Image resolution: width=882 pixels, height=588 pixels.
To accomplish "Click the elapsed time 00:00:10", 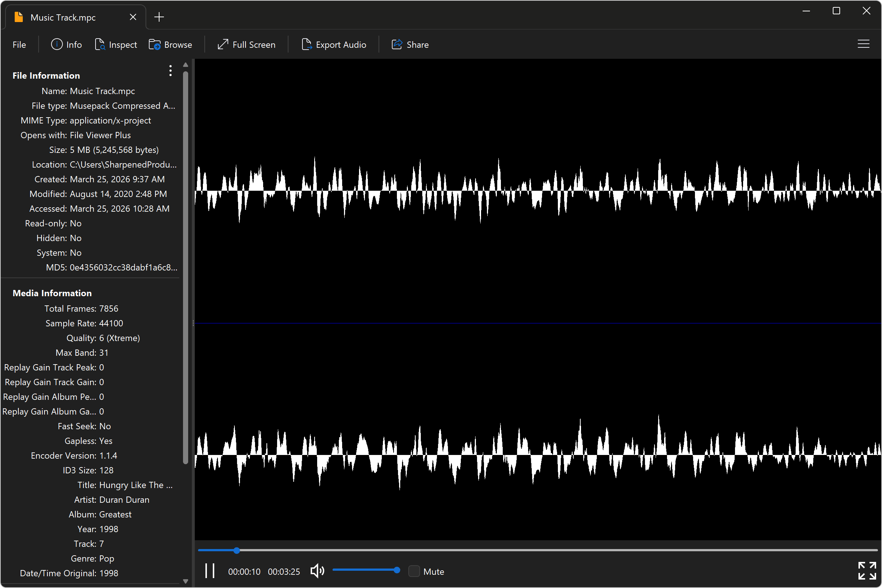I will (x=244, y=571).
